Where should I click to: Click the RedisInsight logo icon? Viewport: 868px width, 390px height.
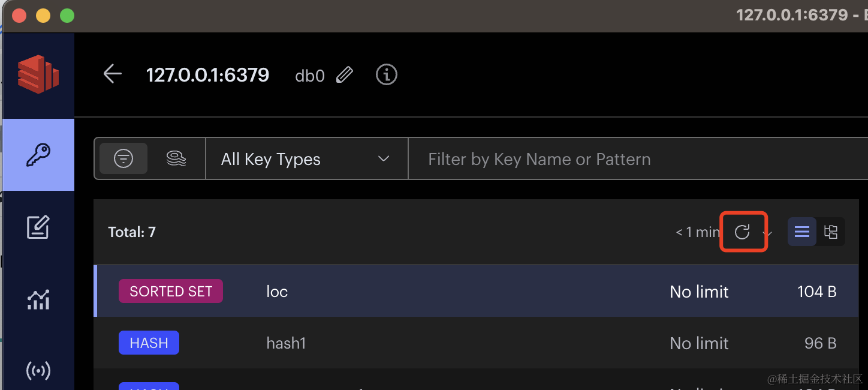coord(38,74)
